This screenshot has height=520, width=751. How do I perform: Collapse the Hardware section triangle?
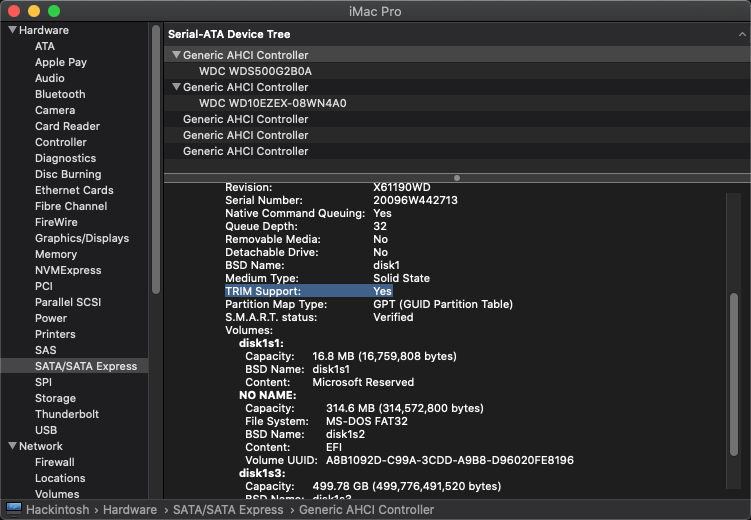pyautogui.click(x=12, y=30)
